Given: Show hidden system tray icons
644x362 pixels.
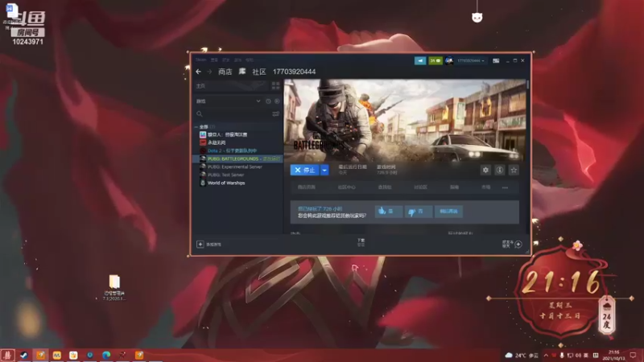Looking at the screenshot, I should tap(546, 355).
